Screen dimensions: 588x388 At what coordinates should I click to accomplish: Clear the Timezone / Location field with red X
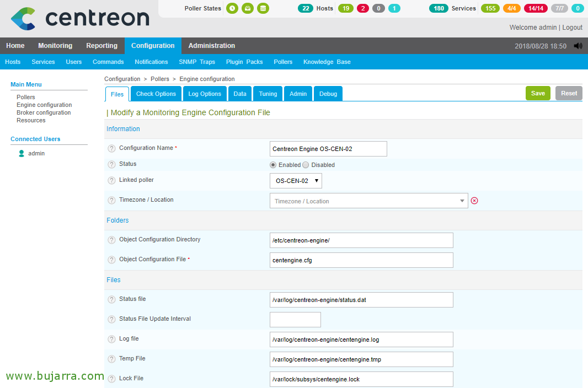coord(474,201)
